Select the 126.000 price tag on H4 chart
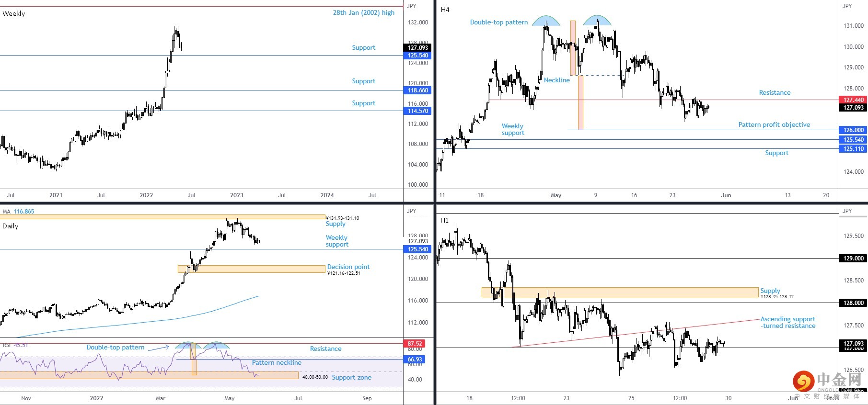The image size is (868, 405). [x=853, y=130]
